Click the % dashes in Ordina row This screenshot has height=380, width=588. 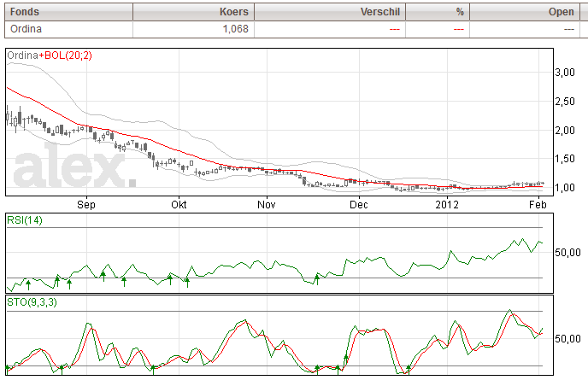(x=459, y=29)
